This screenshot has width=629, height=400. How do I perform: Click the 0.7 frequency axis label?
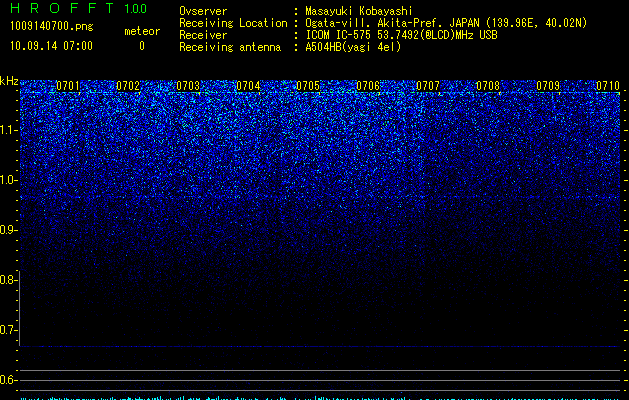pos(9,330)
